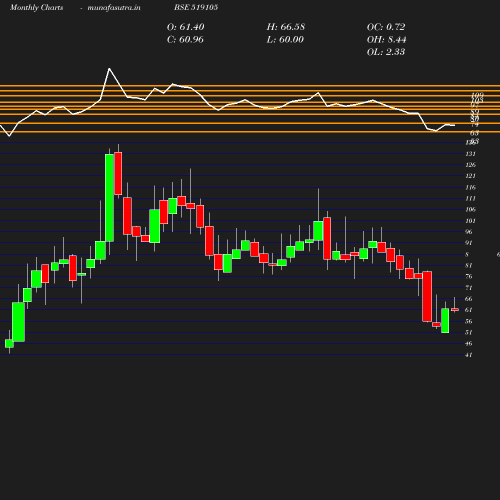Click the 91 price axis label
This screenshot has height=500, width=500.
tap(469, 243)
